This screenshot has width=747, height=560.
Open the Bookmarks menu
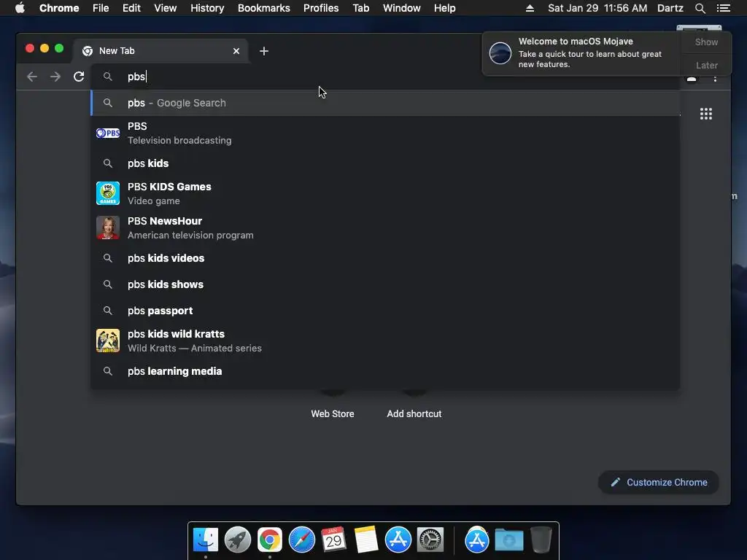(x=264, y=8)
